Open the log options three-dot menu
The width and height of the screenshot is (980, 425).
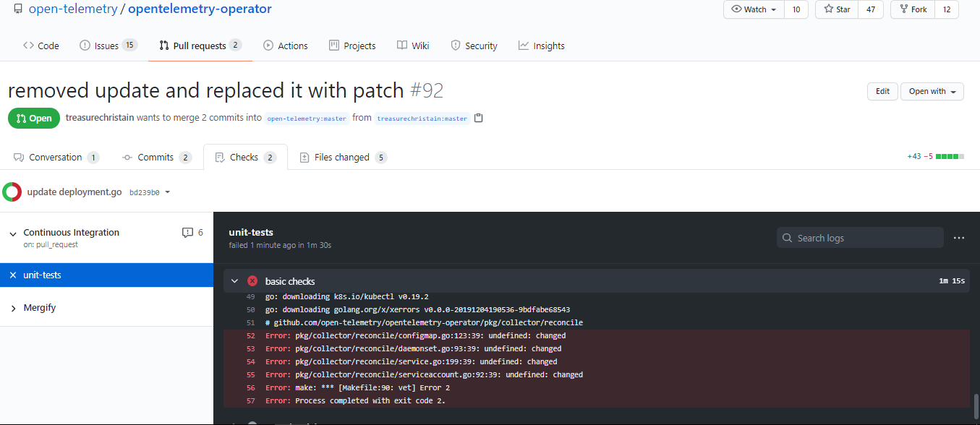tap(959, 238)
